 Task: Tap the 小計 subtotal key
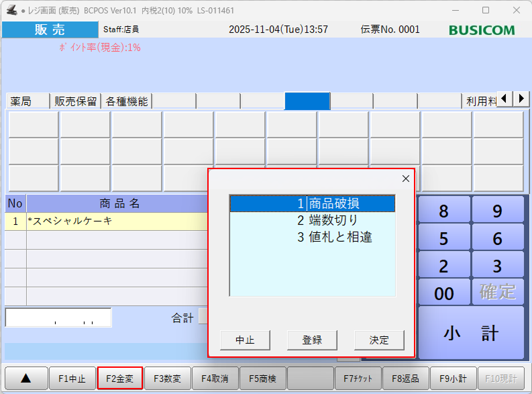coord(471,332)
